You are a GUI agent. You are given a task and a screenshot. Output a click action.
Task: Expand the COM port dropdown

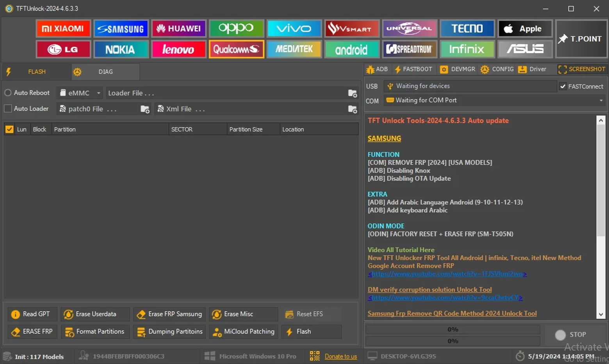tap(601, 100)
